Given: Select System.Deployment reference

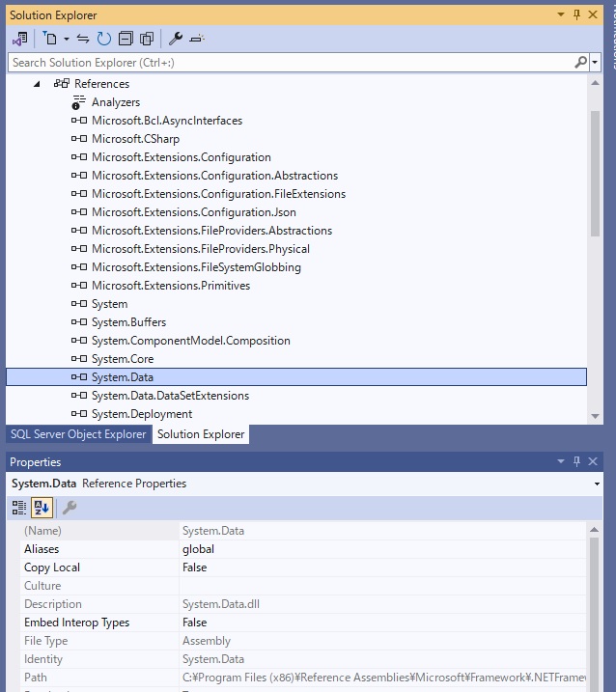Looking at the screenshot, I should click(142, 414).
